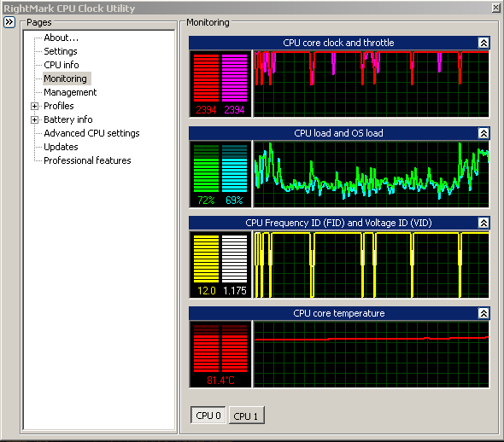504x442 pixels.
Task: Click the red 2394 core clock value
Action: [x=206, y=110]
